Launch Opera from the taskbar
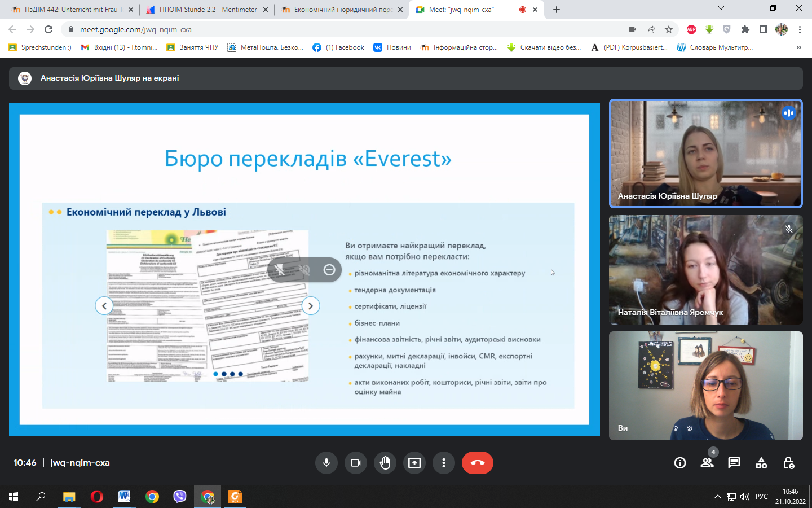The height and width of the screenshot is (508, 812). tap(96, 497)
